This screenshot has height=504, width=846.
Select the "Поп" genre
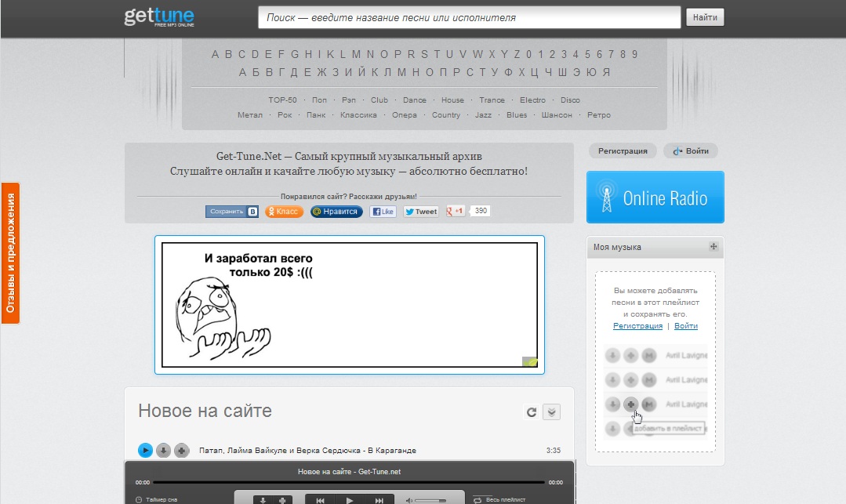[319, 100]
